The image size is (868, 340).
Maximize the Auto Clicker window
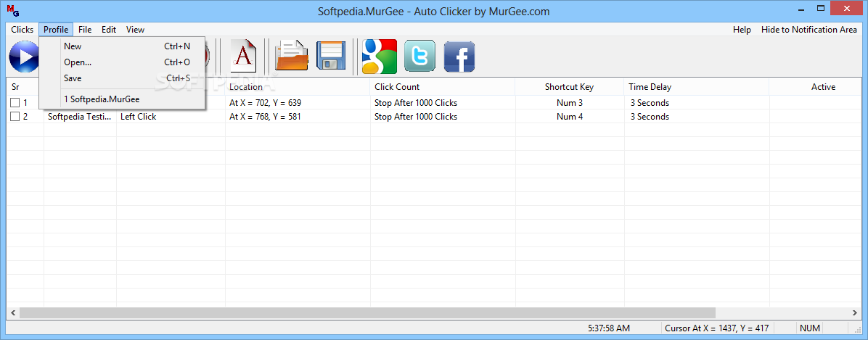(x=821, y=8)
